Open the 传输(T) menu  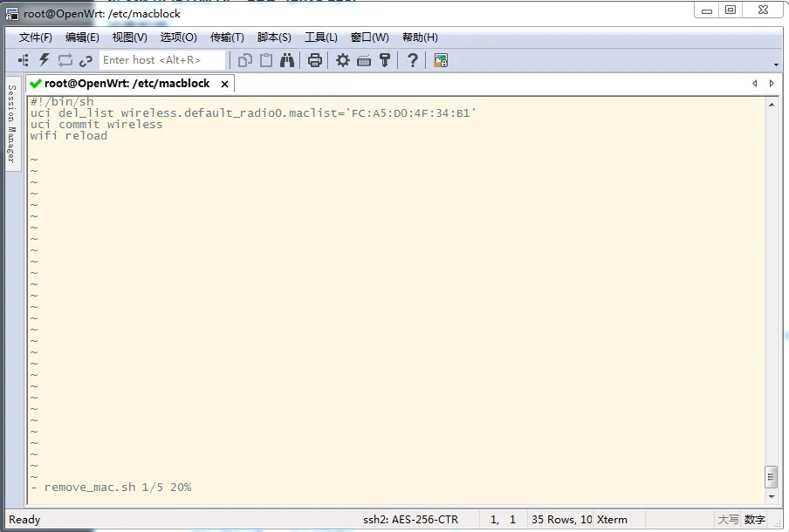point(227,38)
